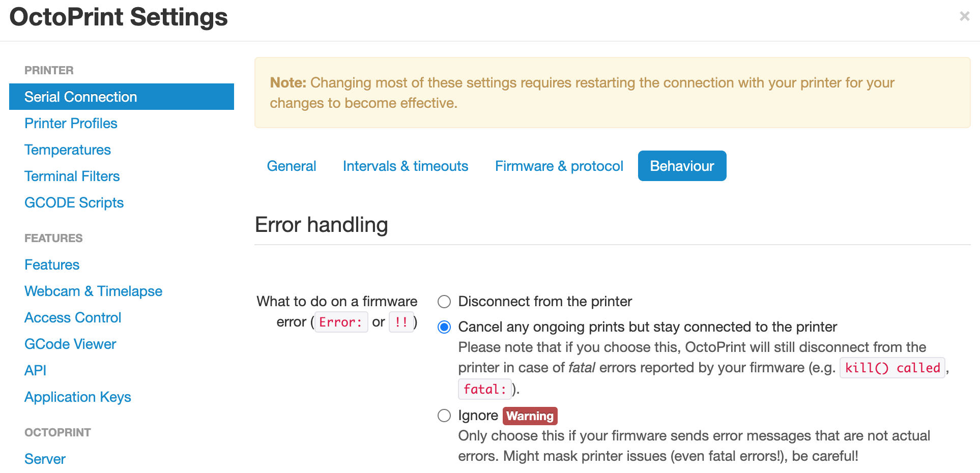Select Cancel any ongoing prints radio button
Image resolution: width=980 pixels, height=473 pixels.
(444, 327)
